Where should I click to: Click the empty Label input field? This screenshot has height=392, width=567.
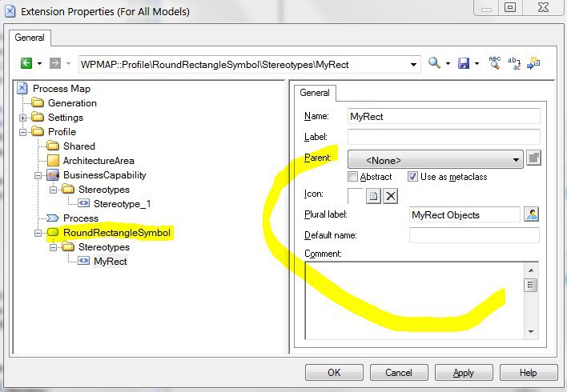tap(444, 137)
